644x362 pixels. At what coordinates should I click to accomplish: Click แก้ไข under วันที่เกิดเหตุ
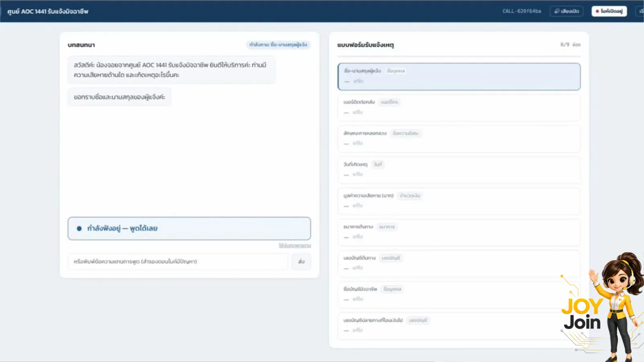click(x=357, y=174)
